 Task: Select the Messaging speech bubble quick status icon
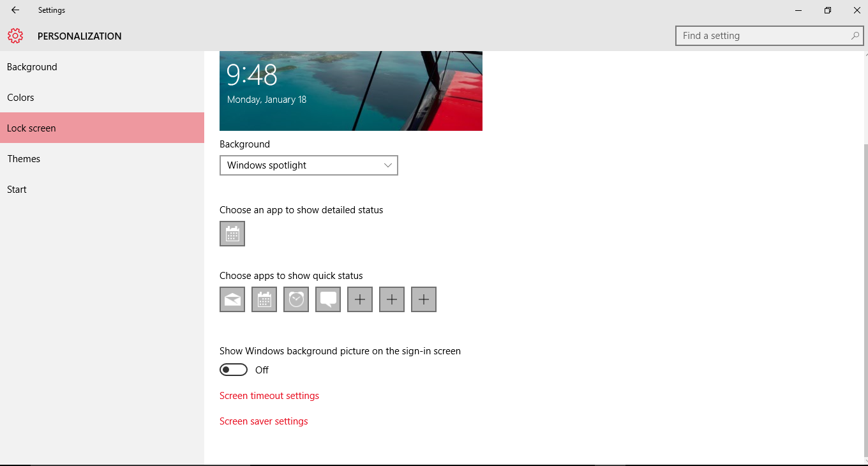click(x=328, y=299)
